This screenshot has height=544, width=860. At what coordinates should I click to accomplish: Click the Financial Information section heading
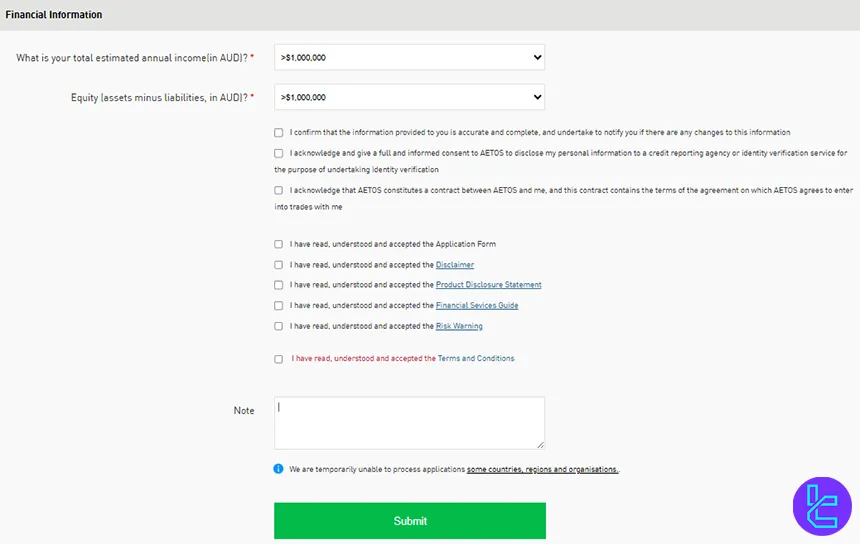(54, 15)
